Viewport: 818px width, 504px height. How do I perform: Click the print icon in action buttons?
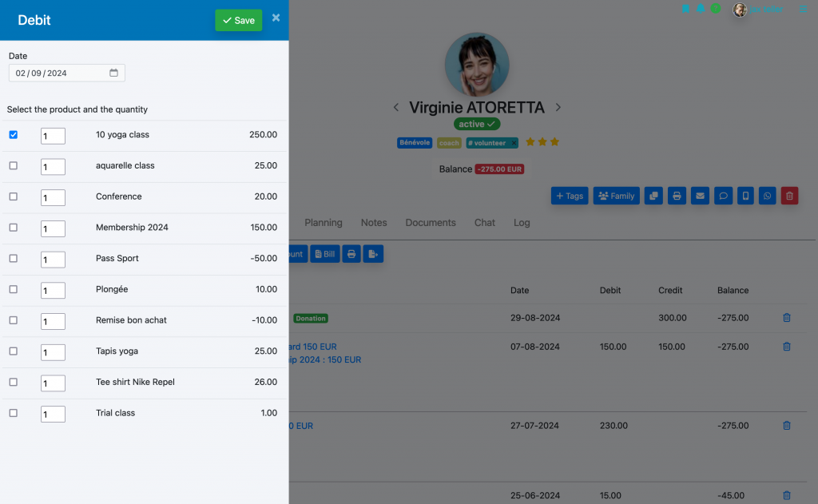[677, 196]
